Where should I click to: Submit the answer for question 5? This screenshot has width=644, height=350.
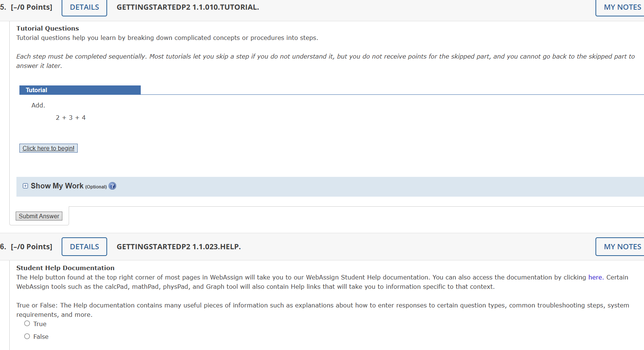[x=39, y=216]
